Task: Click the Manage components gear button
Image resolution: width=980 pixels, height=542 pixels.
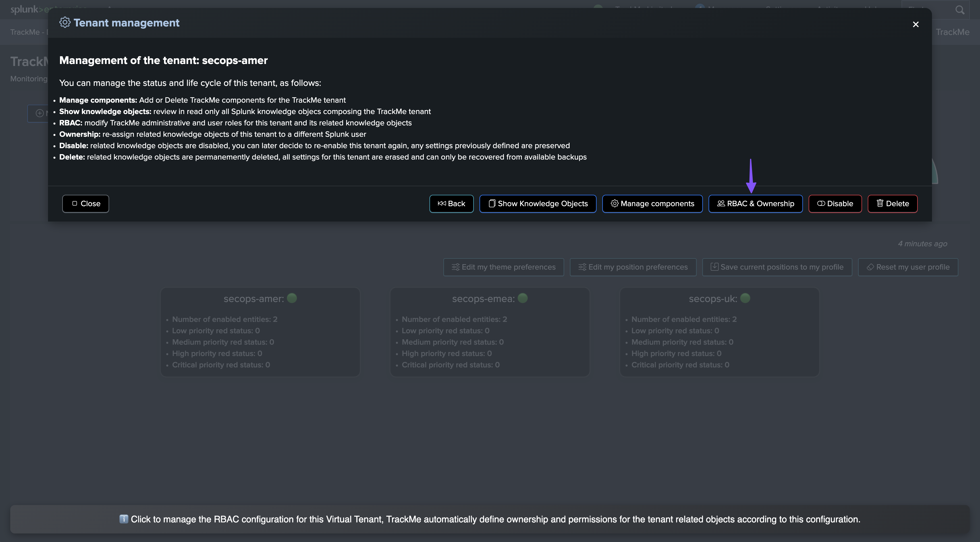Action: 652,204
